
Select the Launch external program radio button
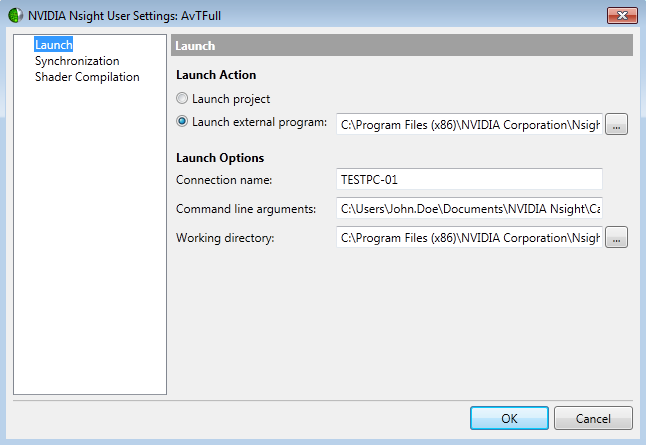(182, 122)
